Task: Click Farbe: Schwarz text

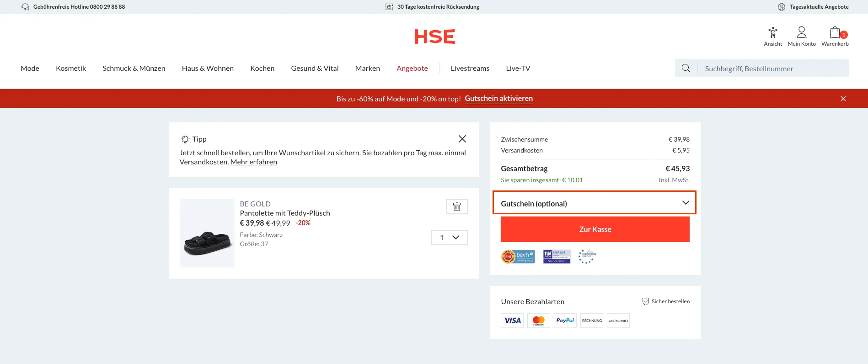Action: coord(261,235)
